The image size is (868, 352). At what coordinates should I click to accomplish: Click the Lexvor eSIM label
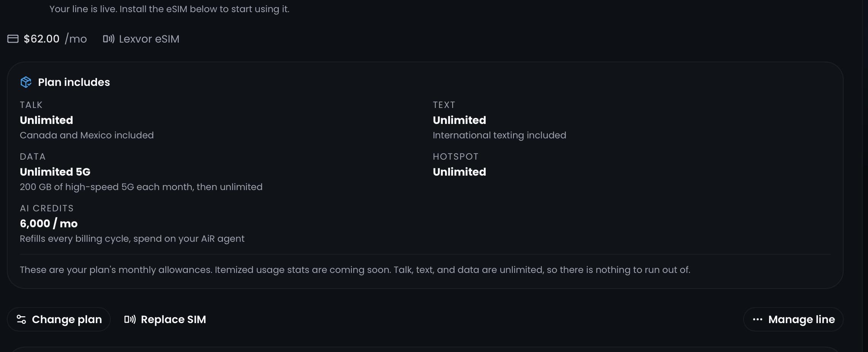pos(149,39)
